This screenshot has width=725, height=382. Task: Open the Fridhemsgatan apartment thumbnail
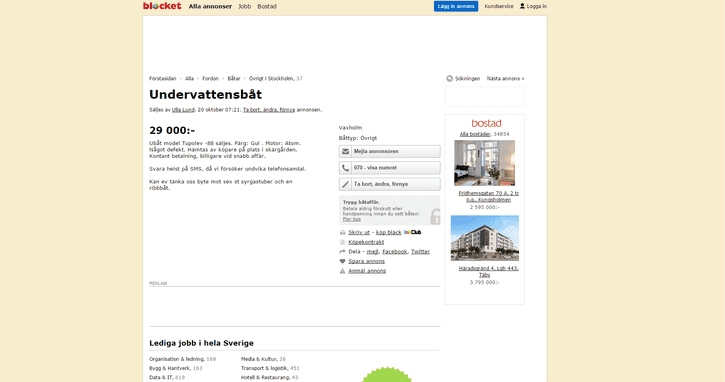[x=484, y=163]
